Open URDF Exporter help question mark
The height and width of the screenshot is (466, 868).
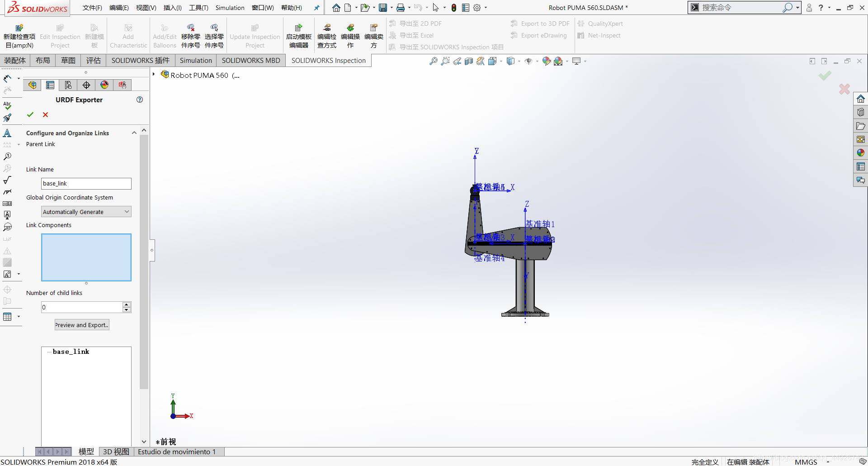140,100
